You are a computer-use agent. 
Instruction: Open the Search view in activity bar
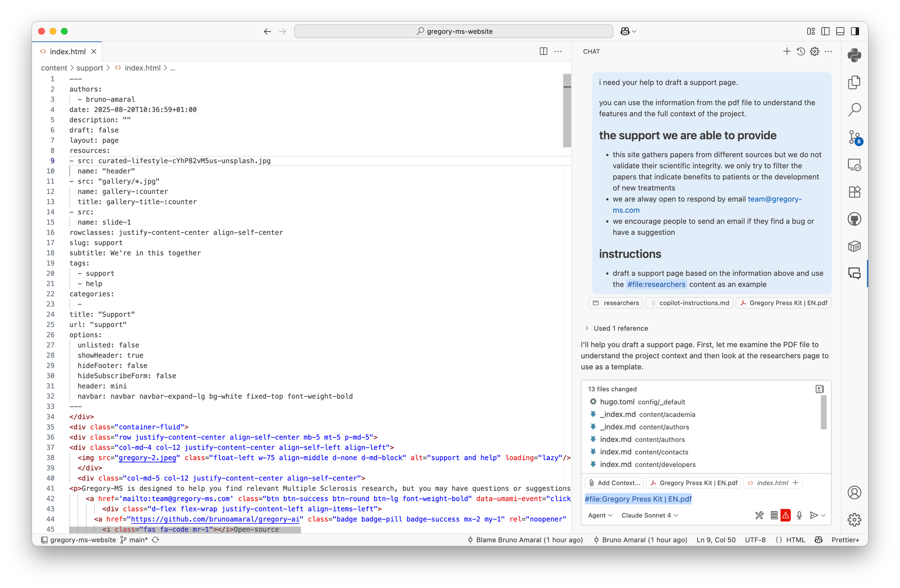click(x=854, y=110)
